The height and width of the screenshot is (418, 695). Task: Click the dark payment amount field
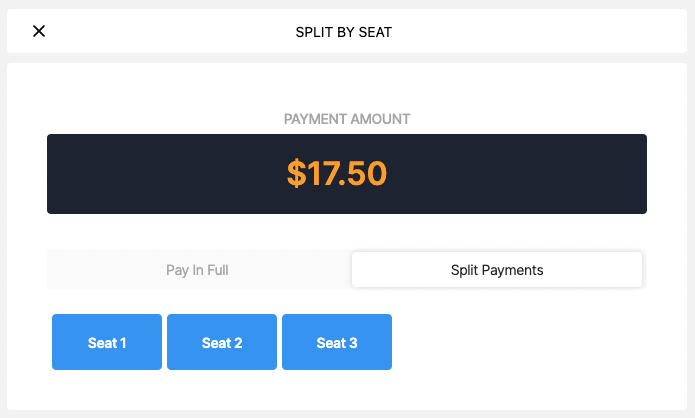coord(347,174)
